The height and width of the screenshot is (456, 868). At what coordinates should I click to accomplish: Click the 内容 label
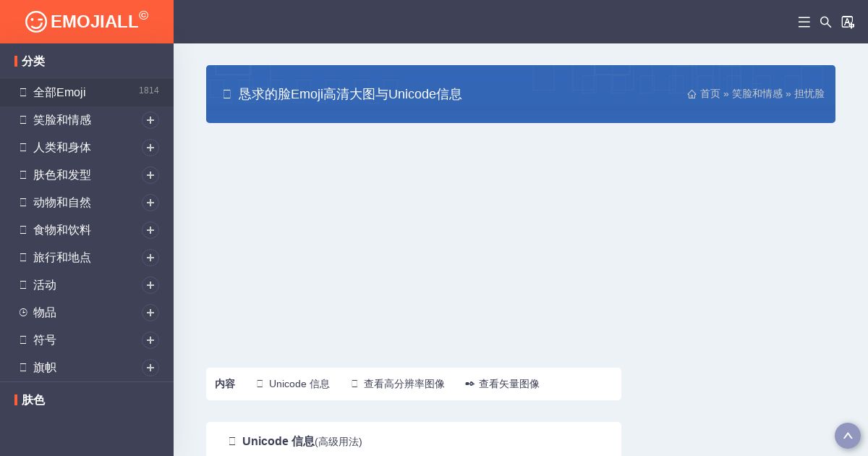[x=225, y=384]
